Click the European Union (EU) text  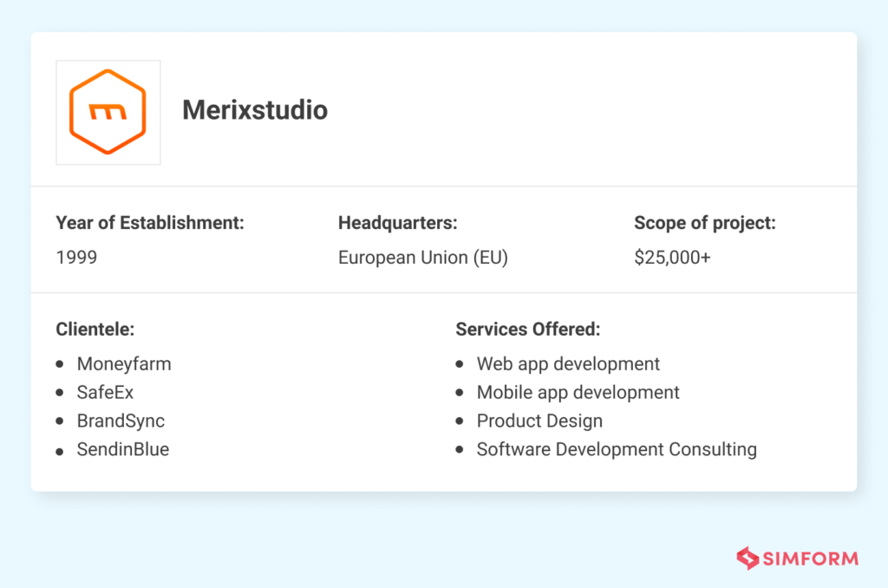422,257
